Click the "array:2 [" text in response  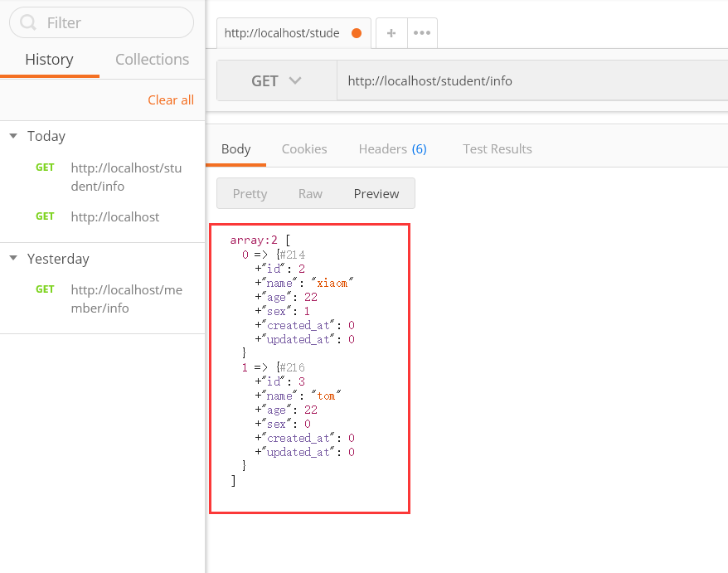point(260,240)
